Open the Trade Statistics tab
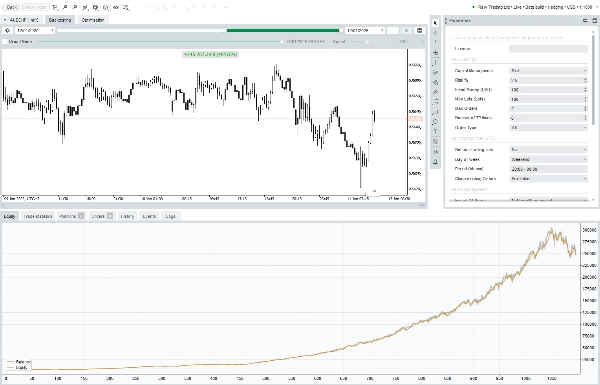This screenshot has height=385, width=600. click(38, 216)
